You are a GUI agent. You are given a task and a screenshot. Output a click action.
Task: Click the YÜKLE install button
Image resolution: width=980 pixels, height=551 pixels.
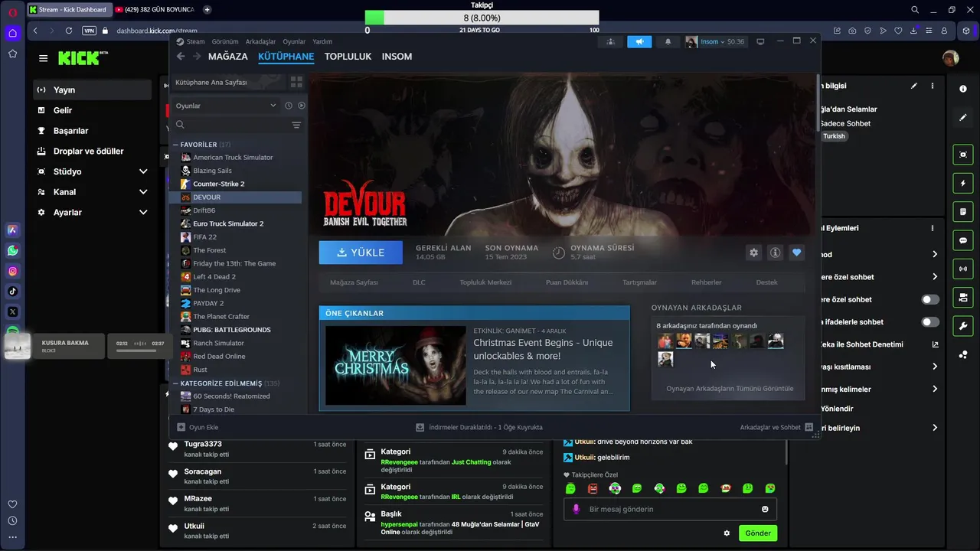[x=361, y=253]
